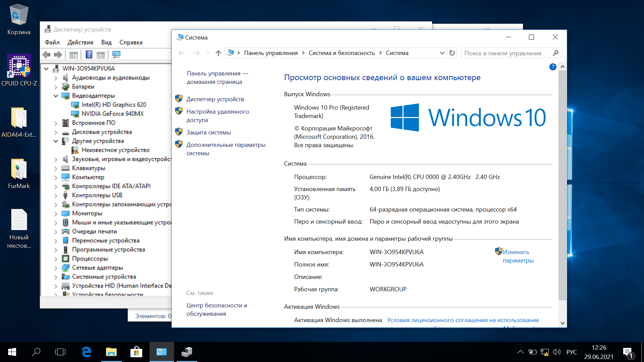Expand the Процессоры node
644x362 pixels.
(x=56, y=259)
